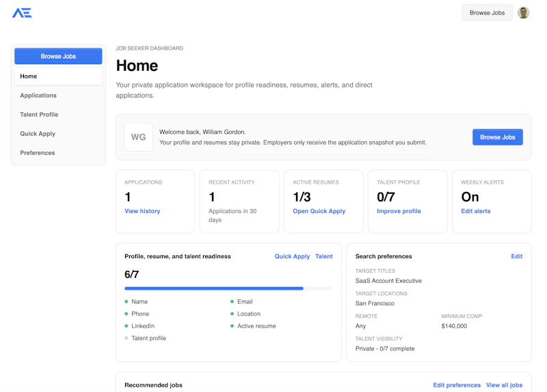The width and height of the screenshot is (547, 392).
Task: Click the Search preferences heading
Action: point(384,257)
